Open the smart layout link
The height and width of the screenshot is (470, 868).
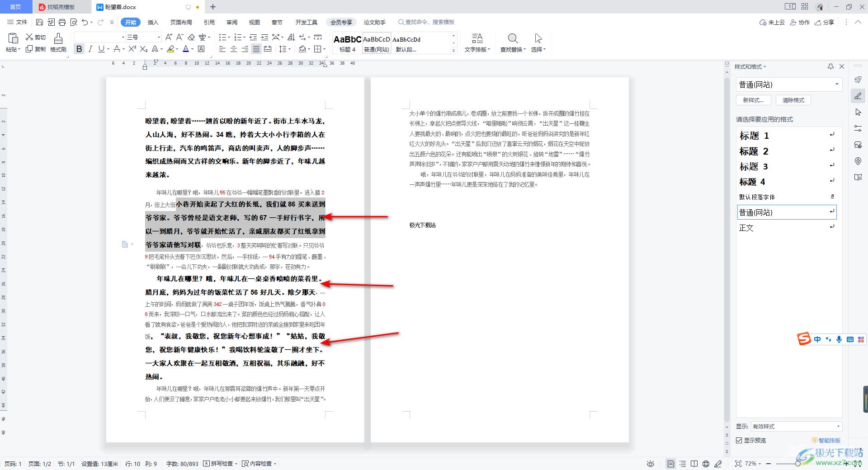[x=826, y=440]
